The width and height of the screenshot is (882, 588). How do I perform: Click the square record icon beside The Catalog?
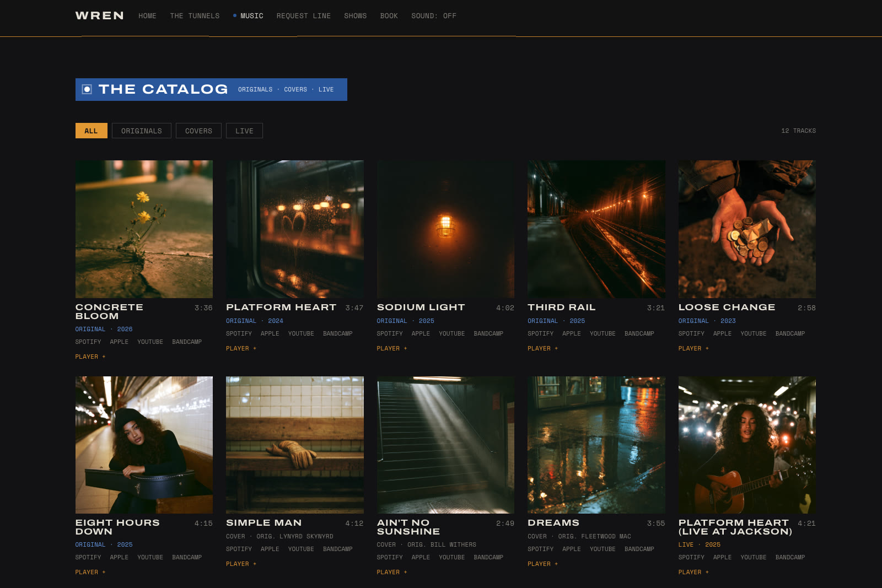click(87, 89)
